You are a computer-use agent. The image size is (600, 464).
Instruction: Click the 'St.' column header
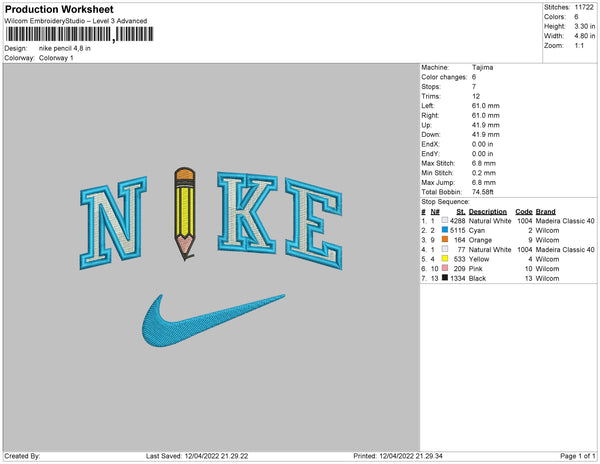click(461, 212)
